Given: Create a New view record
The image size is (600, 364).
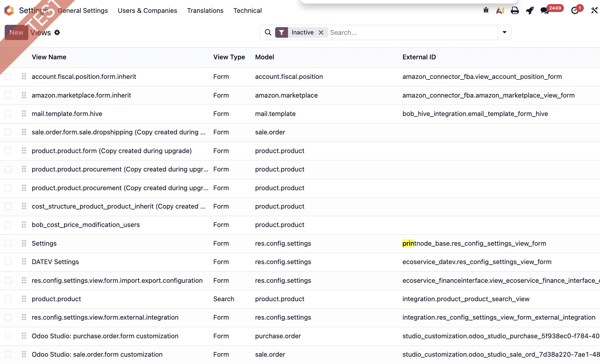Looking at the screenshot, I should [x=16, y=32].
